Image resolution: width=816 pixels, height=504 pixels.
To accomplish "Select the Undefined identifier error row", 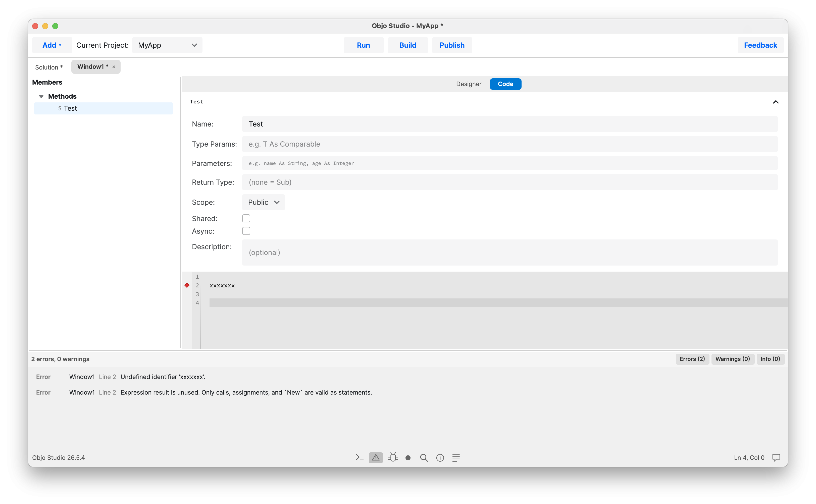I will [x=408, y=377].
